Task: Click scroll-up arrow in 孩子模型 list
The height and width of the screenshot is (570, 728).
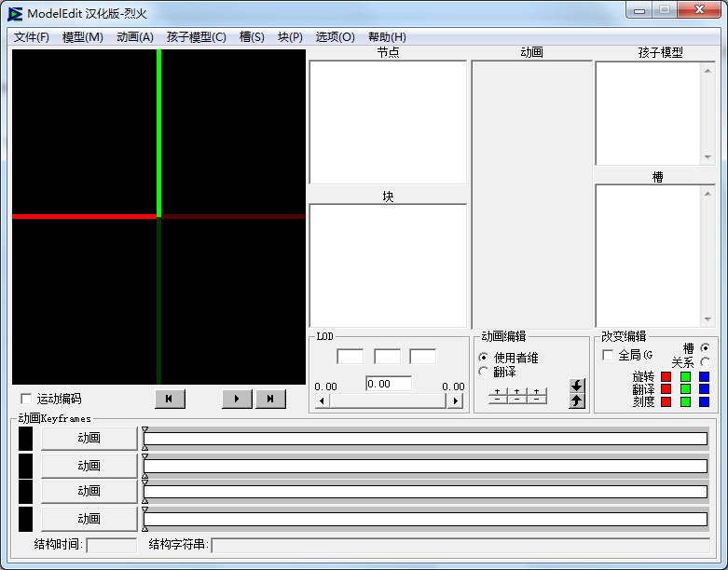Action: (x=707, y=71)
